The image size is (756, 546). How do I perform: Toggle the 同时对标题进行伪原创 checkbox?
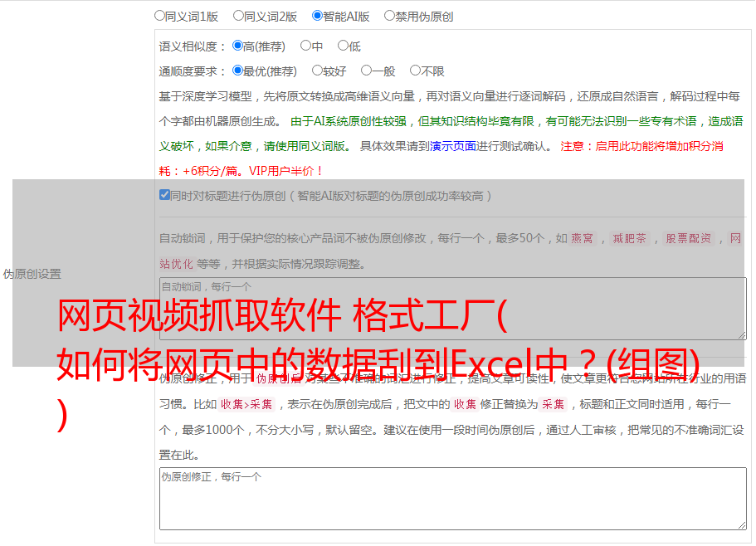tap(164, 195)
